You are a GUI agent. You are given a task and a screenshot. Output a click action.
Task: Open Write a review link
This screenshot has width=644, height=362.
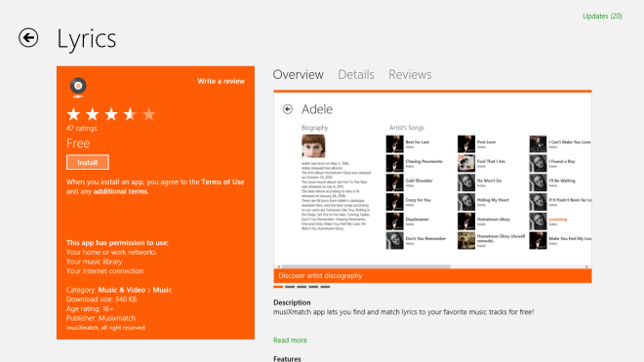coord(221,81)
